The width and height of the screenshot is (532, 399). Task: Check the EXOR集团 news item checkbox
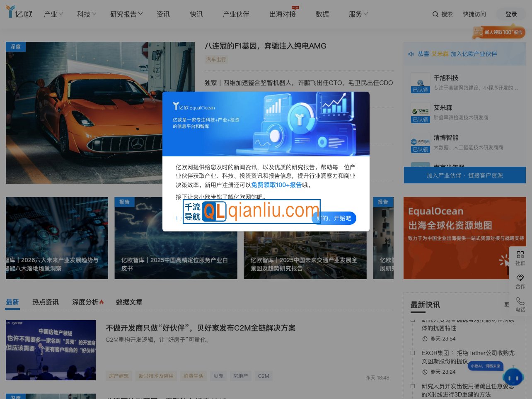click(413, 353)
